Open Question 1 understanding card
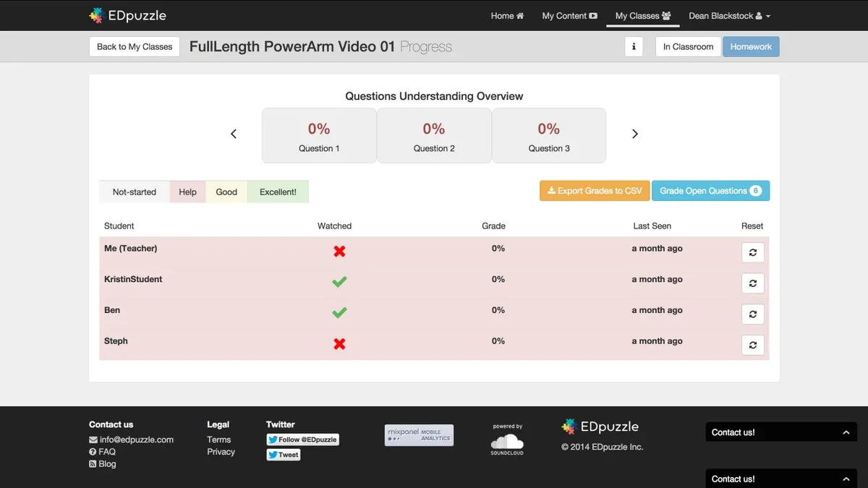Screen dimensions: 868x488 pos(319,135)
